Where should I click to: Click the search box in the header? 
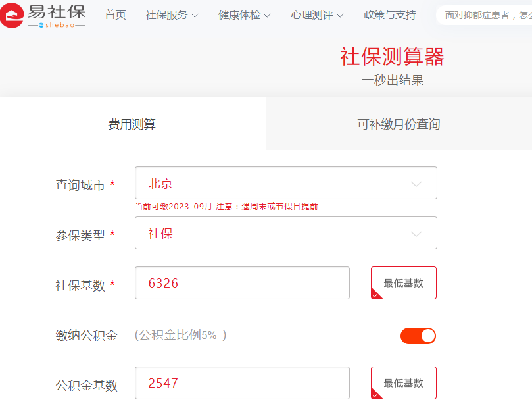[x=487, y=15]
